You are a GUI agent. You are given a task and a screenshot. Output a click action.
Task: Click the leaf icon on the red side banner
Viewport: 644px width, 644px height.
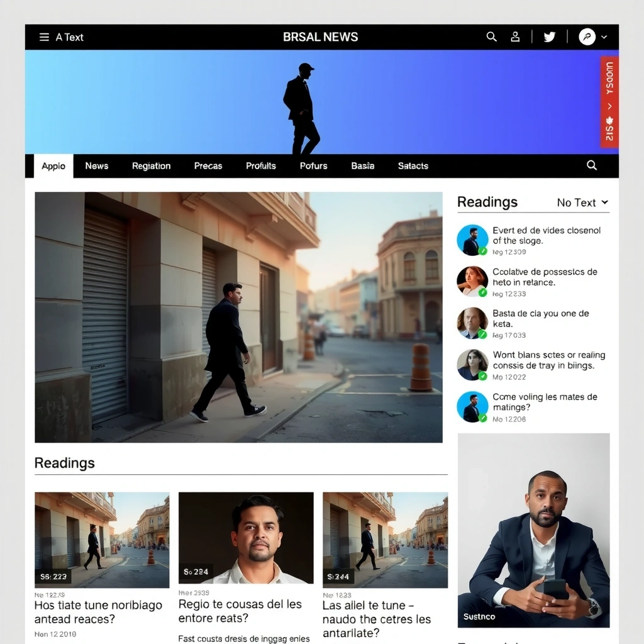608,119
